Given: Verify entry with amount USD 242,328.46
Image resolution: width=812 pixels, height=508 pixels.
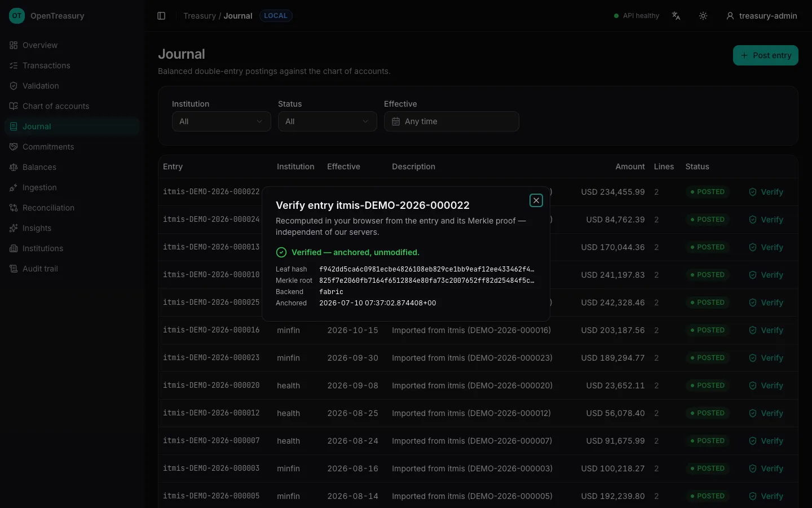Looking at the screenshot, I should click(x=766, y=303).
